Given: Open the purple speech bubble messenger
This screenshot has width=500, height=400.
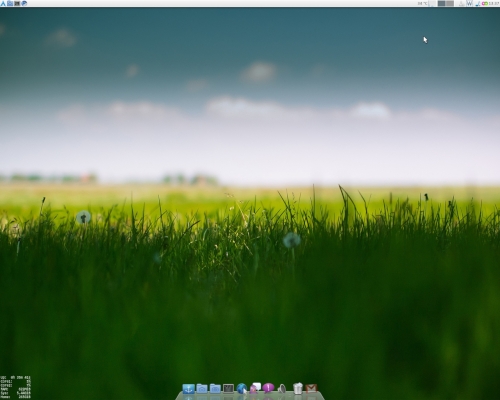Looking at the screenshot, I should (x=268, y=388).
